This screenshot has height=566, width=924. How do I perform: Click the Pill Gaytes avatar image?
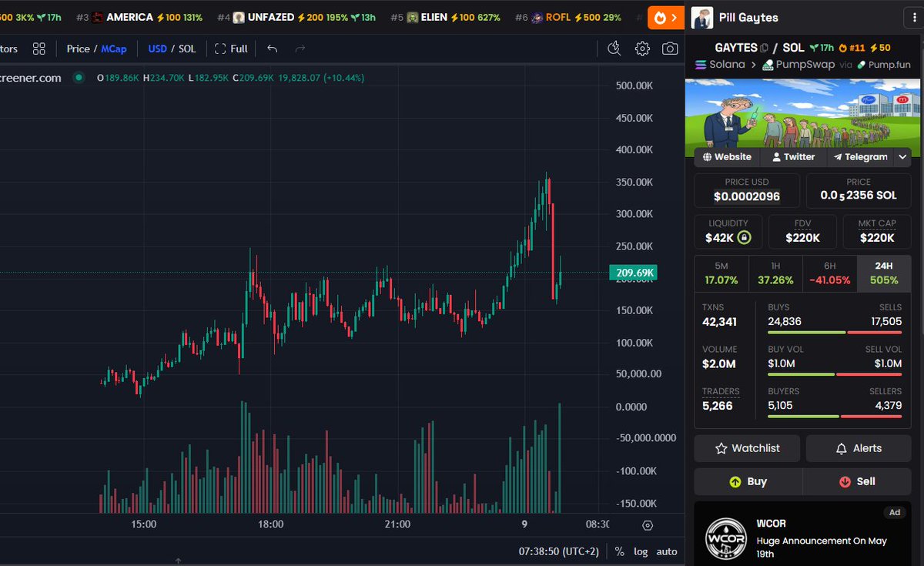pos(701,17)
